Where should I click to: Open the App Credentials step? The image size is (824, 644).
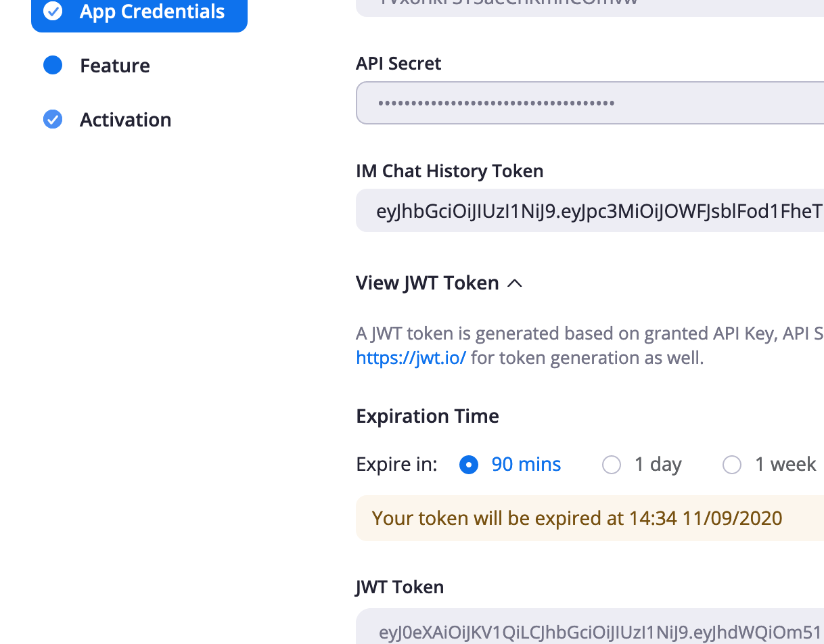pyautogui.click(x=152, y=12)
